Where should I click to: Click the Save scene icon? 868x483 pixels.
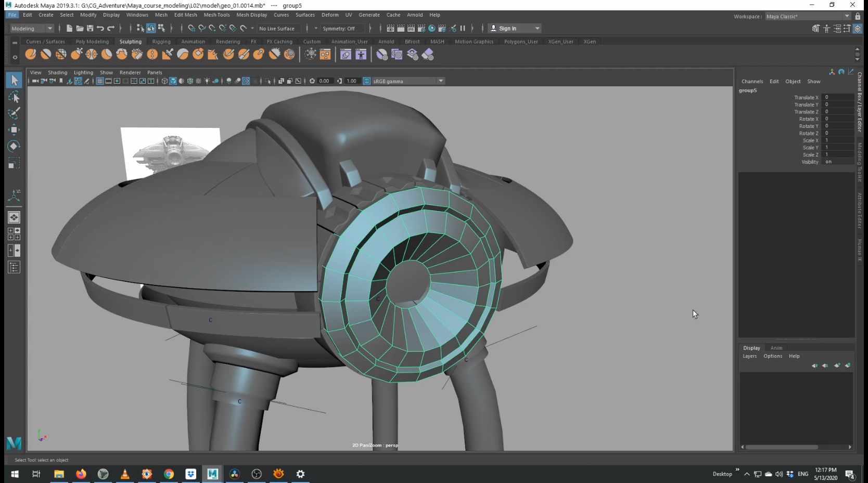click(x=90, y=29)
